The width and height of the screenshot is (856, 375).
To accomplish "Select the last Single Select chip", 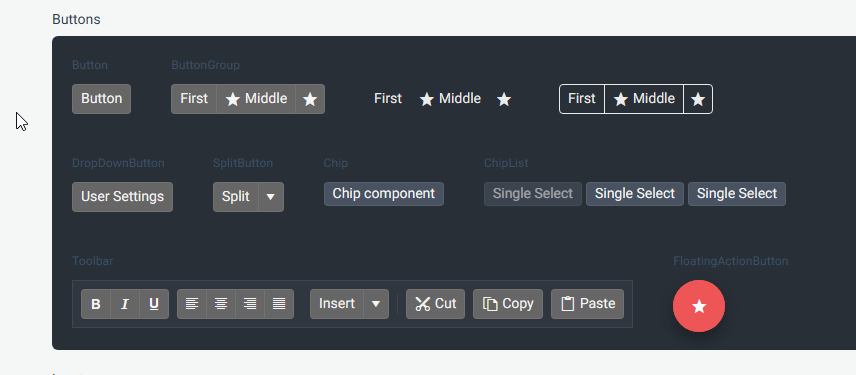I will (737, 194).
